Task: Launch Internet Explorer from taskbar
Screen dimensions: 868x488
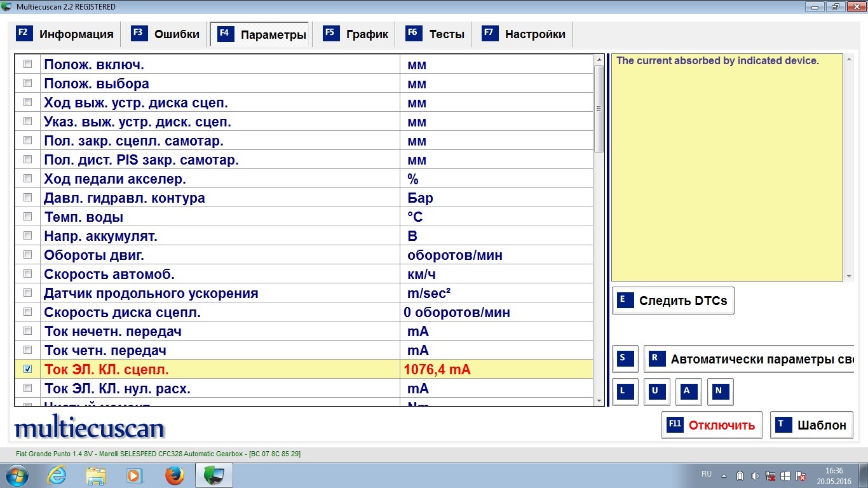Action: [x=57, y=475]
